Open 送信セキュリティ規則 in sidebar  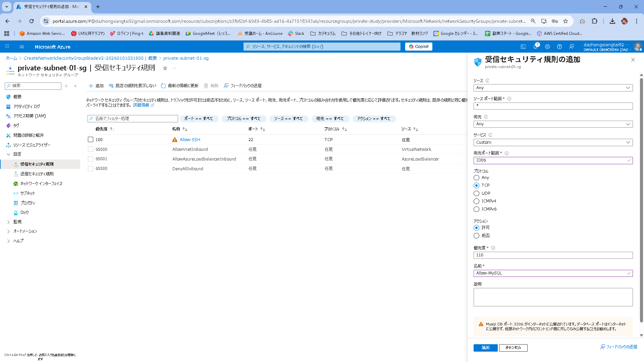coord(37,174)
